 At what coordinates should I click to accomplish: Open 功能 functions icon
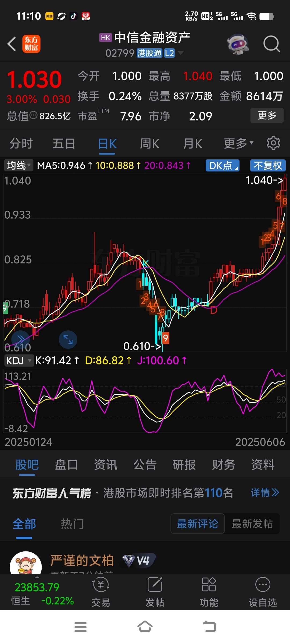pos(209,592)
